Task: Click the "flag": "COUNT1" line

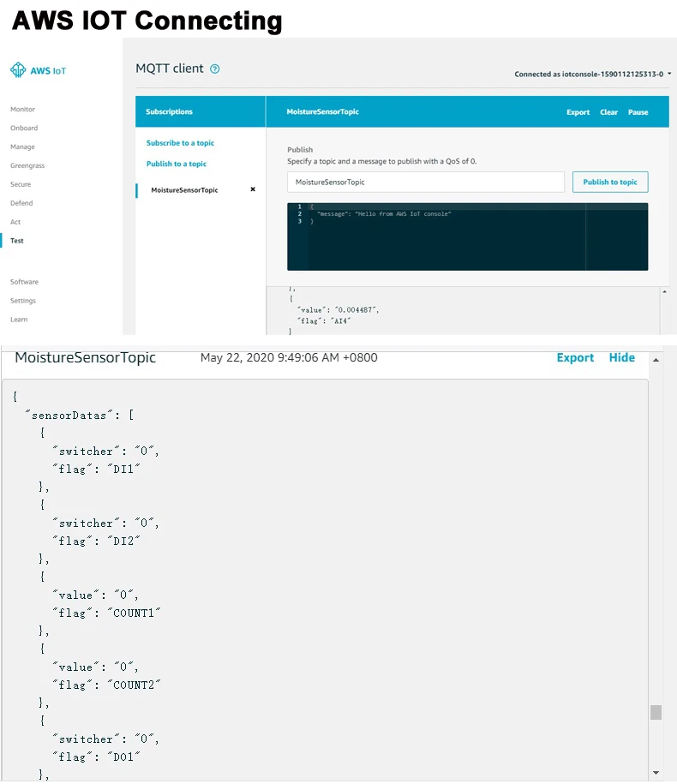Action: [x=107, y=613]
